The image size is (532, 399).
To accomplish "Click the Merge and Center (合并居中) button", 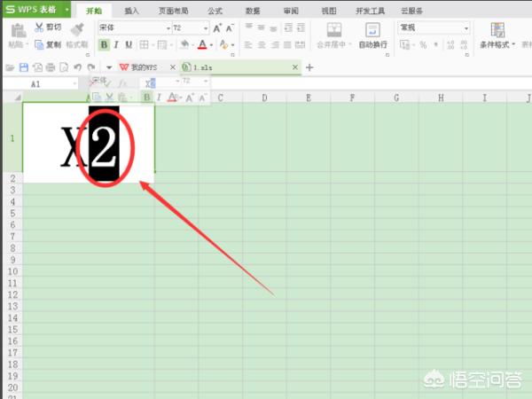I will tap(334, 34).
